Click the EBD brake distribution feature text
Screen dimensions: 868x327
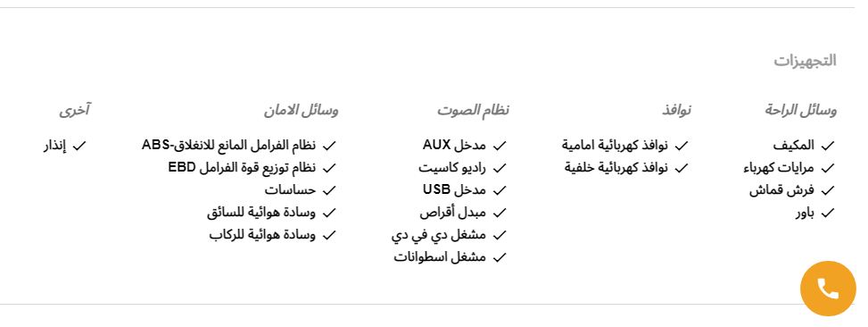click(242, 167)
